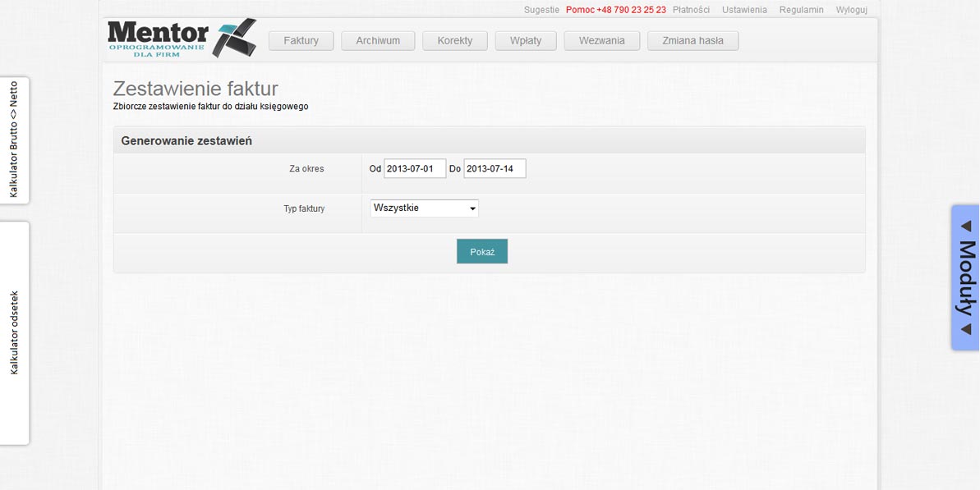Go to Ustawienia settings
This screenshot has height=490, width=980.
(x=744, y=10)
